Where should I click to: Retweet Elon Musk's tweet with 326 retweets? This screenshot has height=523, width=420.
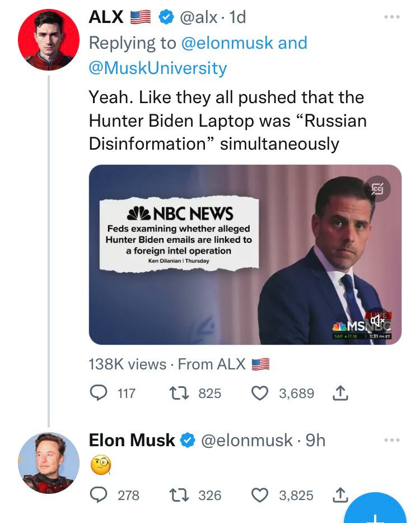[179, 495]
